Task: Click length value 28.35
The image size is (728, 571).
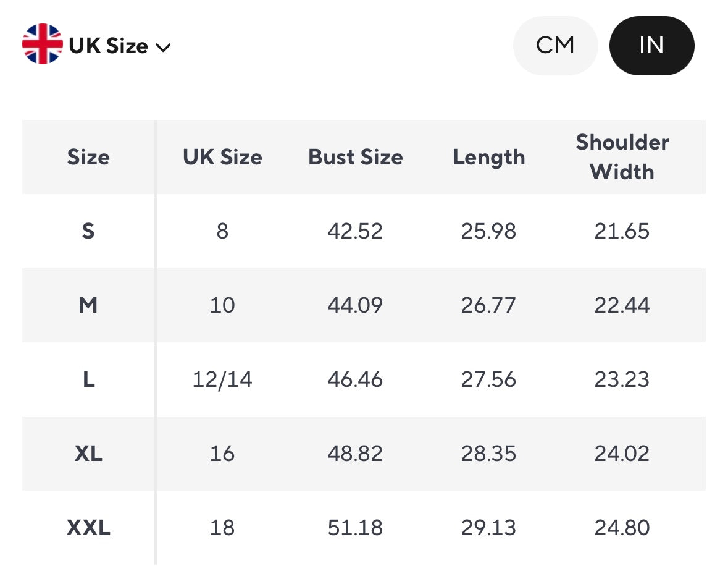Action: [488, 454]
